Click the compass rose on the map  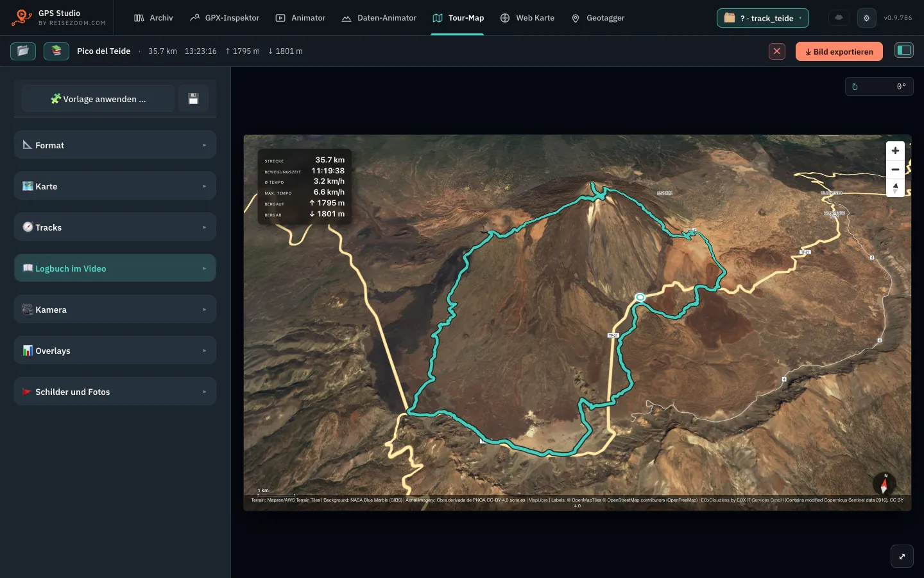(884, 484)
